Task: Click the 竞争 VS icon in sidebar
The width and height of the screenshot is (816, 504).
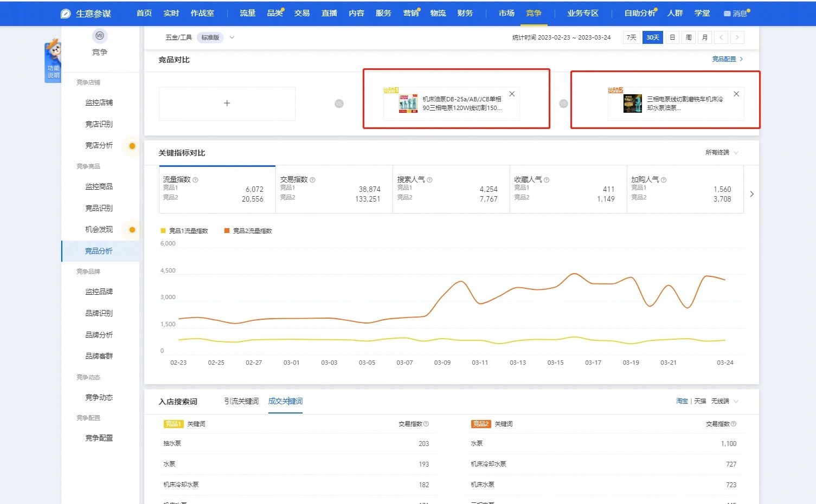Action: tap(99, 36)
